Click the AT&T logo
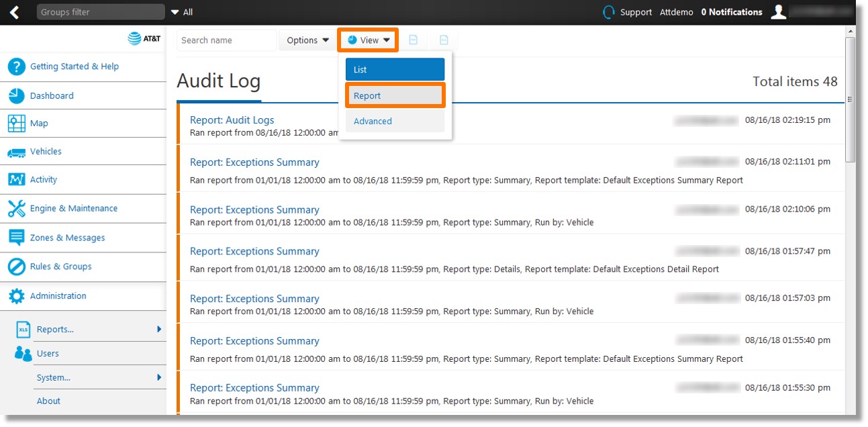This screenshot has width=868, height=427. (144, 39)
